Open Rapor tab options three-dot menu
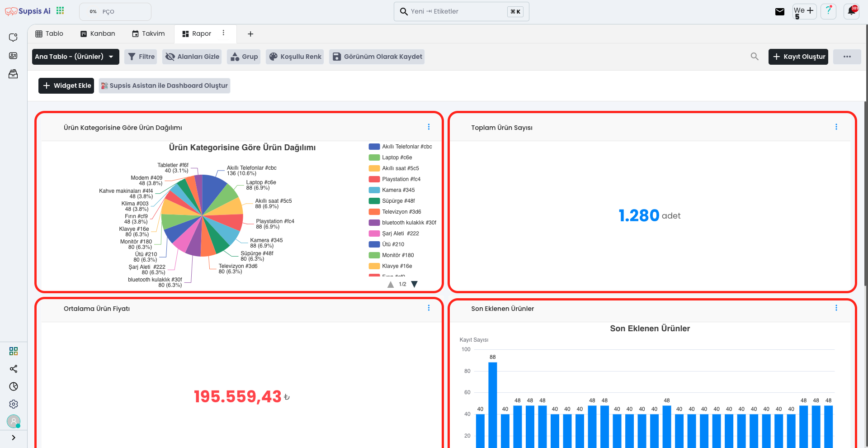 (223, 33)
